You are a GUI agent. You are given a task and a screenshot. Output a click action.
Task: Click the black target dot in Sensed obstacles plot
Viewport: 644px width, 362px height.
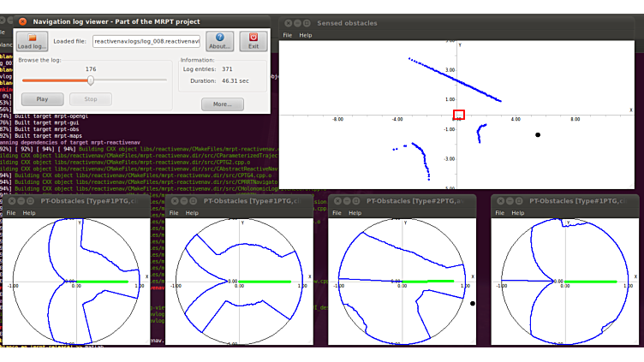(538, 134)
